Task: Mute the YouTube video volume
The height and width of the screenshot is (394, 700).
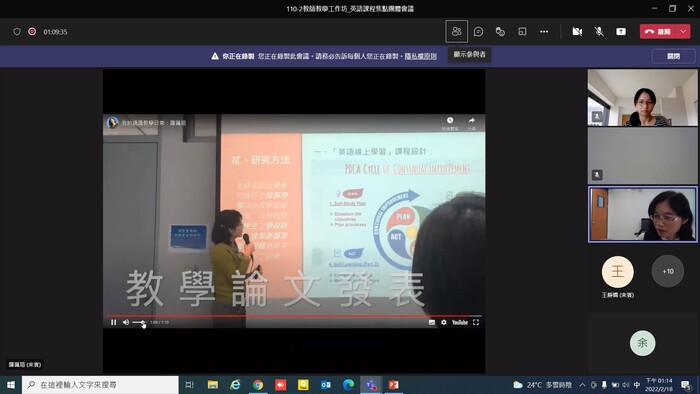Action: [126, 322]
